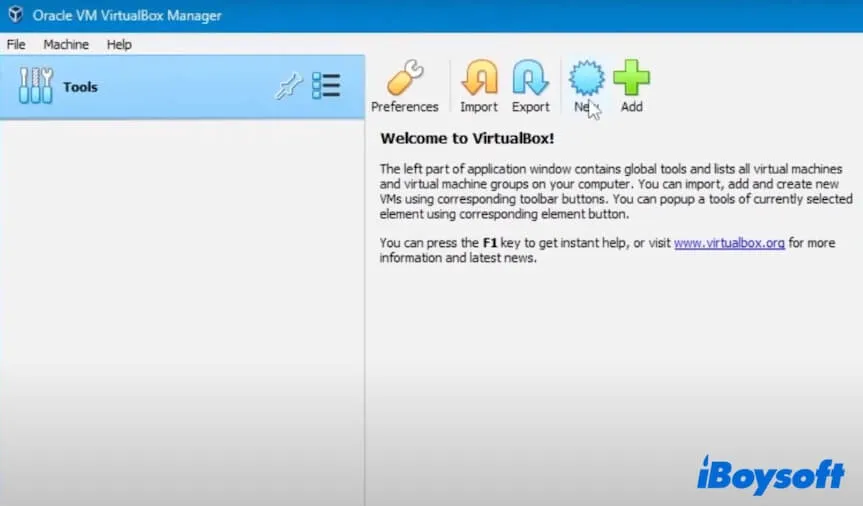Screen dimensions: 863x506
Task: Open the Tools list menu icon
Action: pyautogui.click(x=326, y=87)
